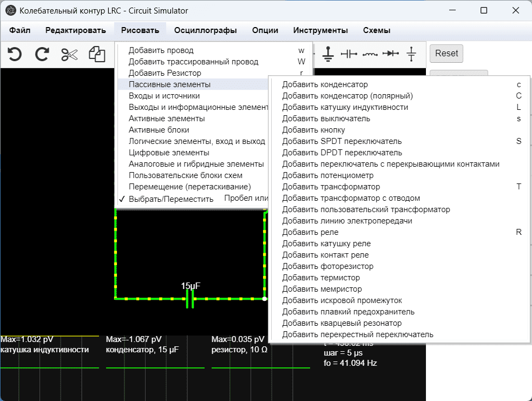The image size is (532, 401).
Task: Choose Добавить реле
Action: tap(400, 232)
